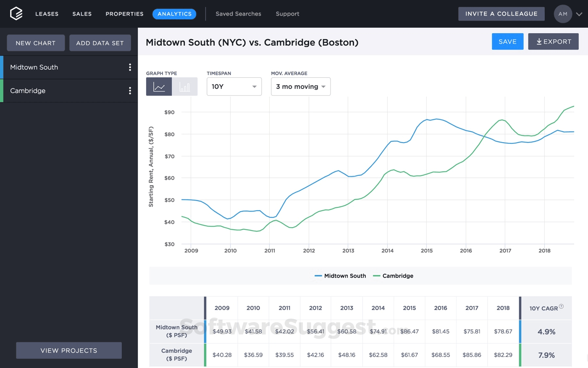Screen dimensions: 588x368
Task: Open the ANALYTICS tab
Action: [x=174, y=14]
